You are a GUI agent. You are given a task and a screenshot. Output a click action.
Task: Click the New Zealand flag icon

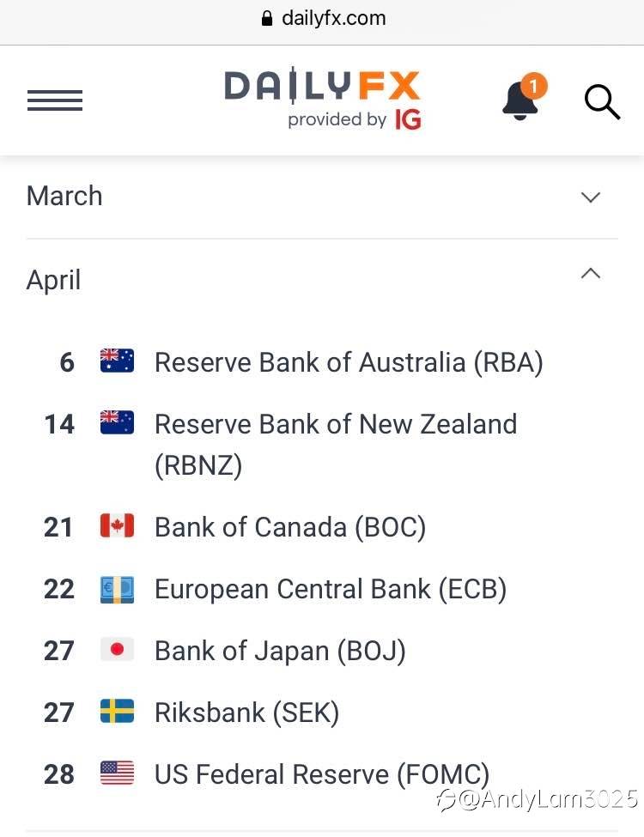117,422
